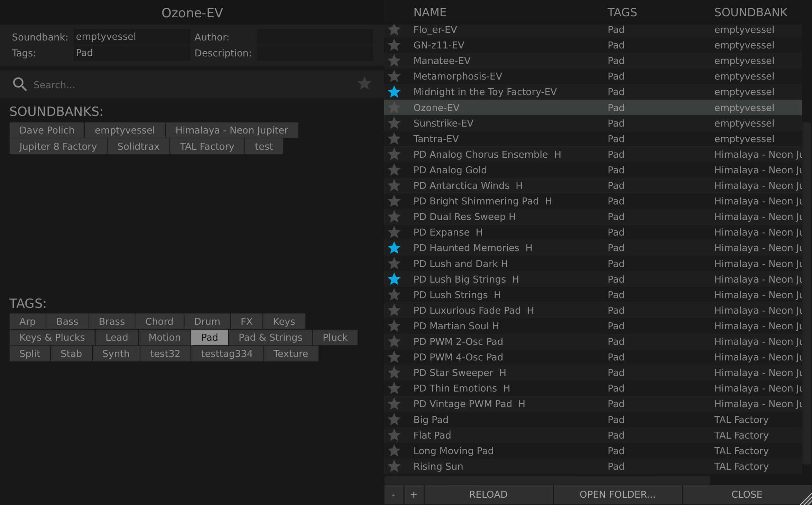Unfavorite Midnight in the Toy Factory-EV star
This screenshot has height=505, width=812.
point(394,92)
